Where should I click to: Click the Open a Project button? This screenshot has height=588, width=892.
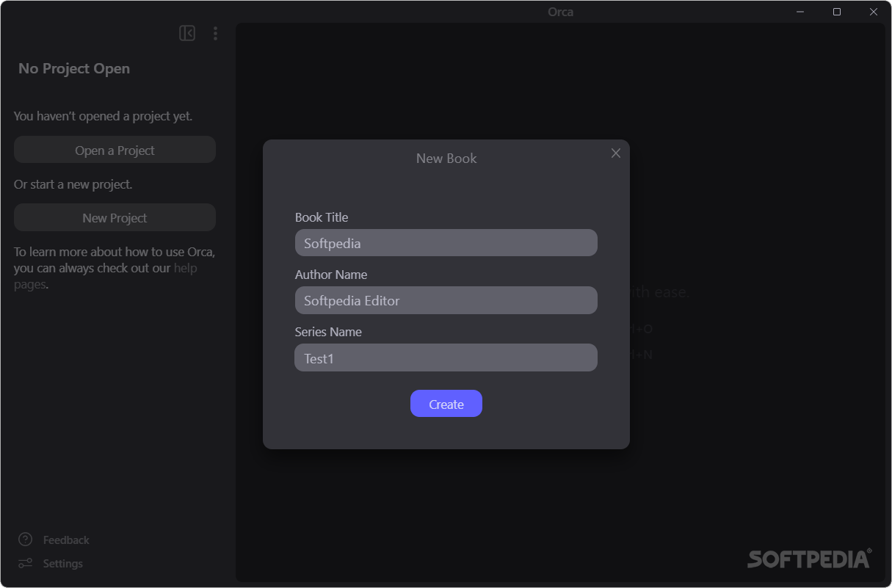[x=115, y=150]
